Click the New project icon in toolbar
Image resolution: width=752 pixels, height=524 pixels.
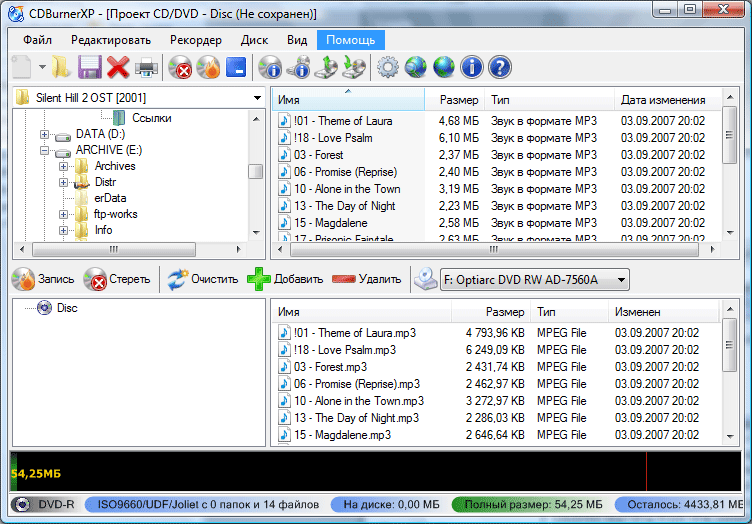click(x=22, y=67)
